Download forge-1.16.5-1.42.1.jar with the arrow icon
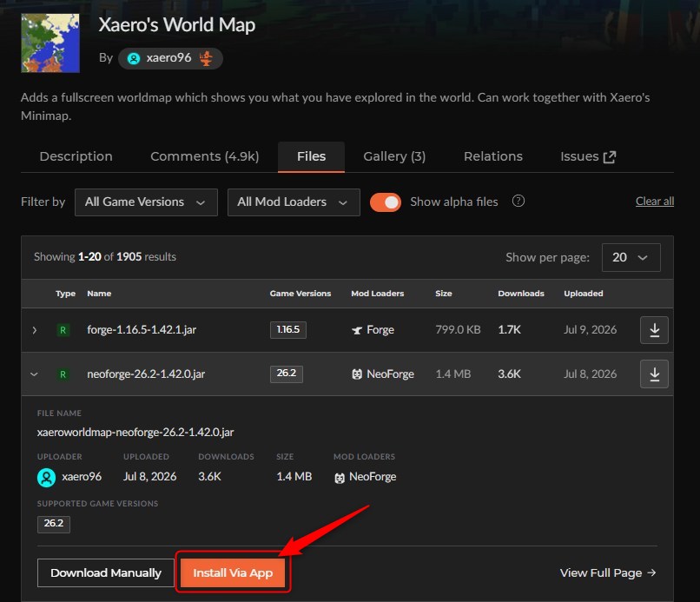The width and height of the screenshot is (700, 602). click(654, 330)
